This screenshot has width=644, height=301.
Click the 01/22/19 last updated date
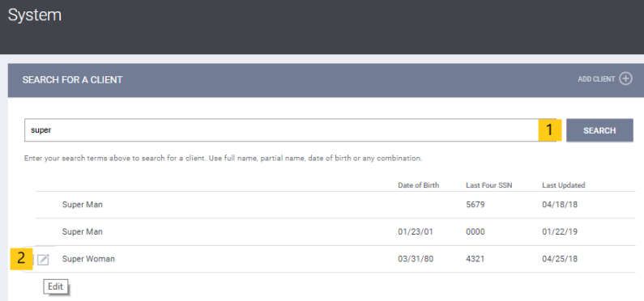click(560, 231)
